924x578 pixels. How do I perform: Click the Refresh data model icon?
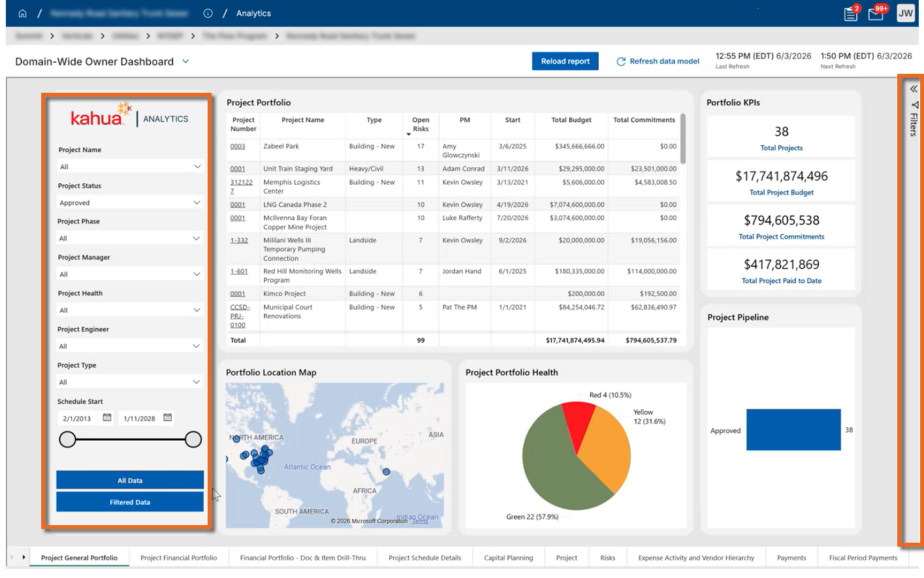pyautogui.click(x=621, y=61)
